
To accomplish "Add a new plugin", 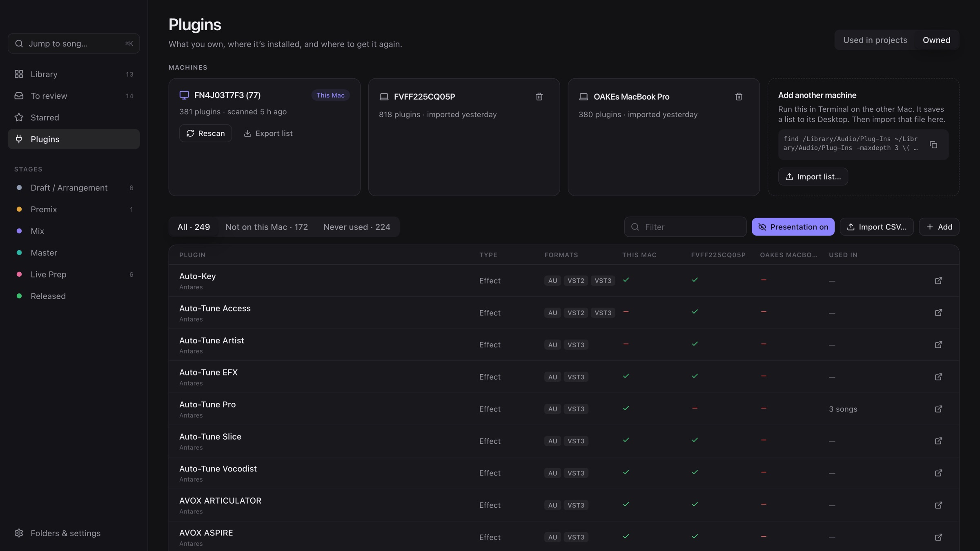I will coord(939,227).
